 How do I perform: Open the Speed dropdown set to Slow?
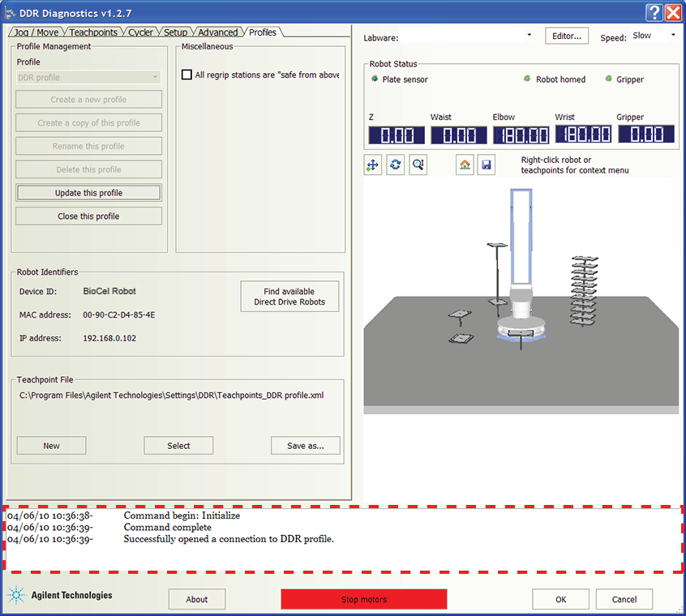(672, 36)
